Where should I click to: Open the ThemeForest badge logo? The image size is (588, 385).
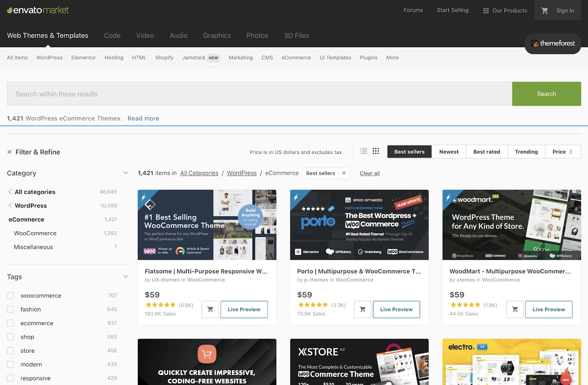pyautogui.click(x=553, y=43)
